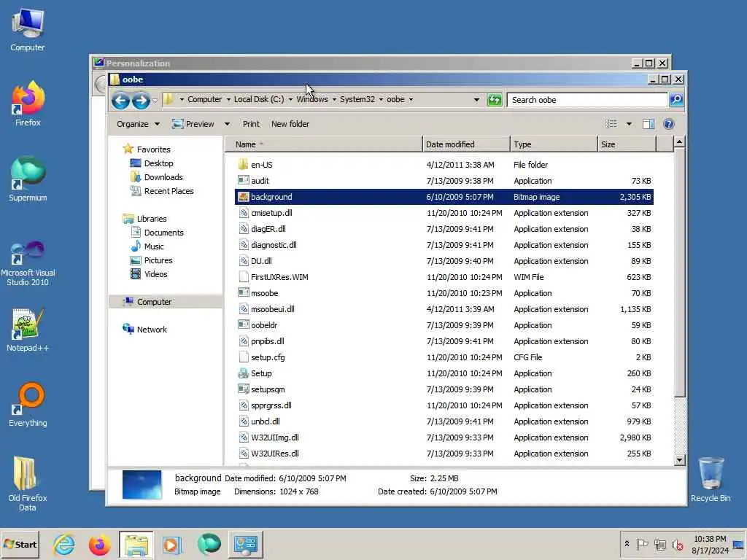
Task: Open the Recycle Bin desktop icon
Action: point(711,480)
